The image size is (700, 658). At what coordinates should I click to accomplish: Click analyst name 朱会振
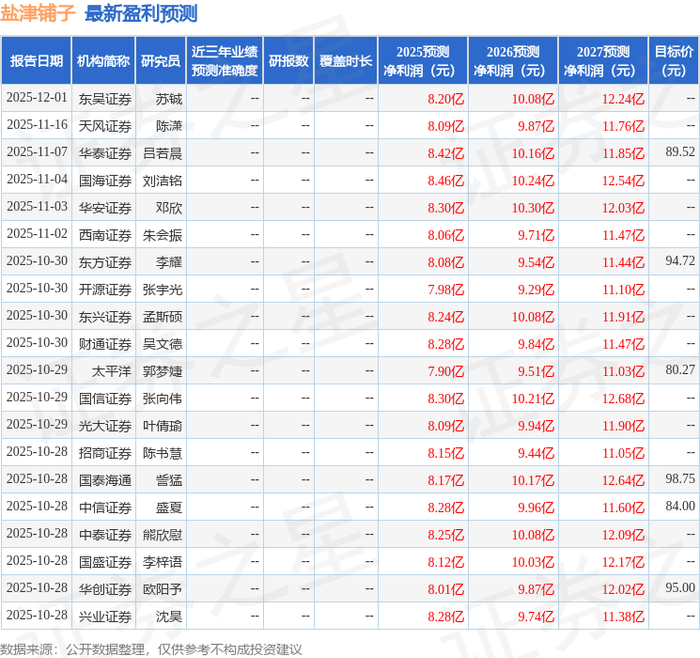[x=162, y=235]
